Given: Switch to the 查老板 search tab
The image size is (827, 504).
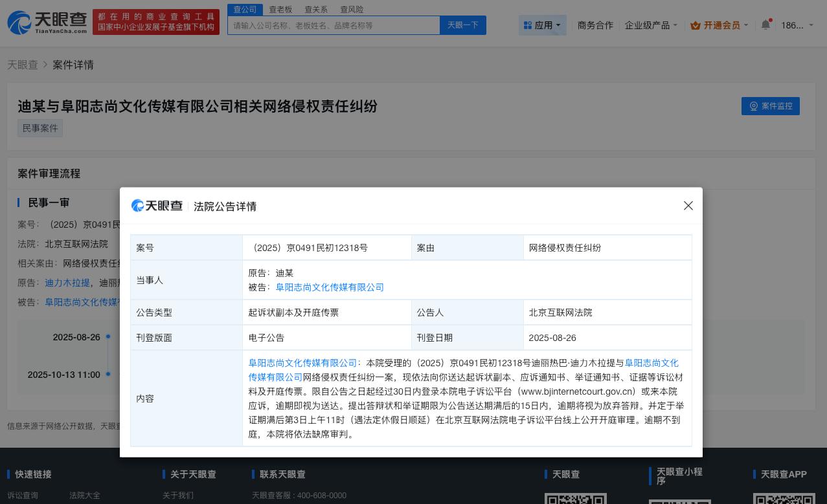Looking at the screenshot, I should 280,9.
